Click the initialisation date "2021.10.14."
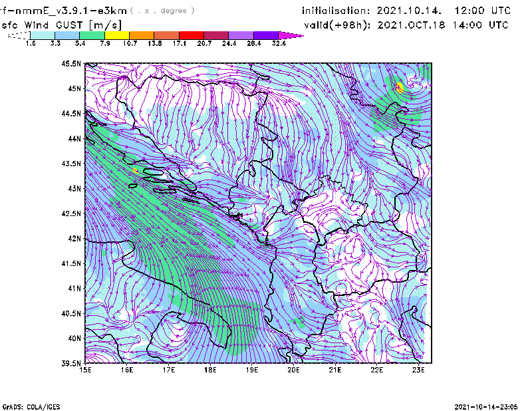532x411 pixels. tap(409, 11)
